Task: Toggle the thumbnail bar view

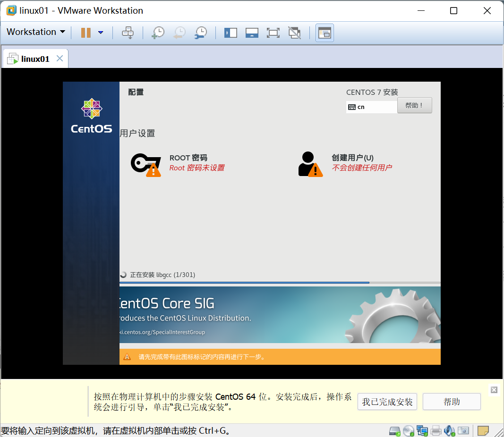Action: coord(252,33)
